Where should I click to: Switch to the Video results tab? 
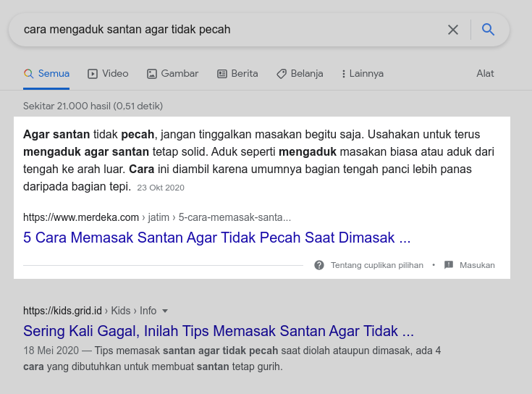pos(115,74)
